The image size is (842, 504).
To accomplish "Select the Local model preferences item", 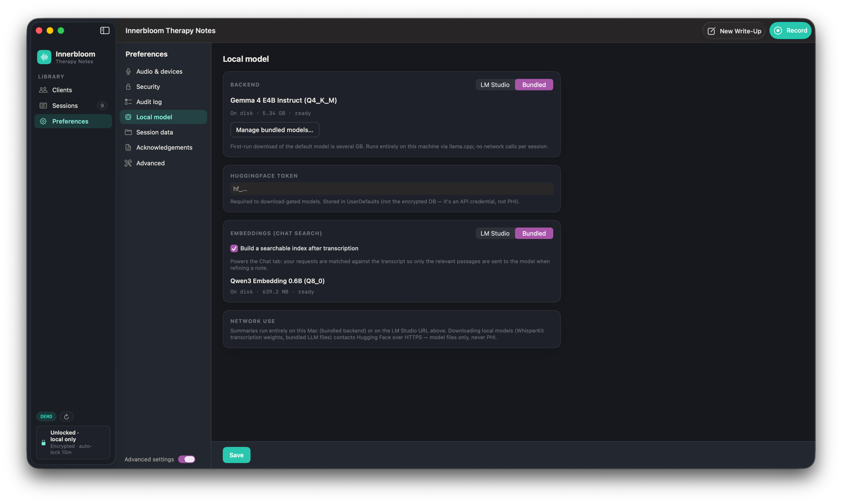I will [163, 117].
